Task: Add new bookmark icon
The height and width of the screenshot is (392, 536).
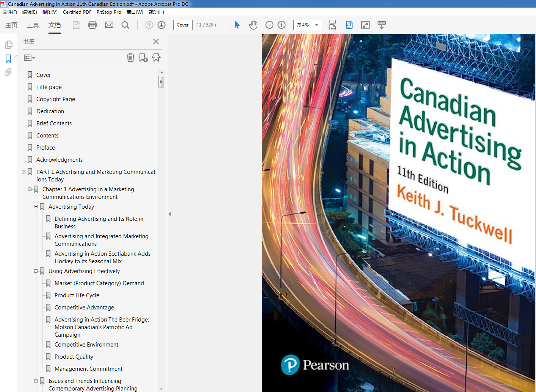Action: point(143,58)
